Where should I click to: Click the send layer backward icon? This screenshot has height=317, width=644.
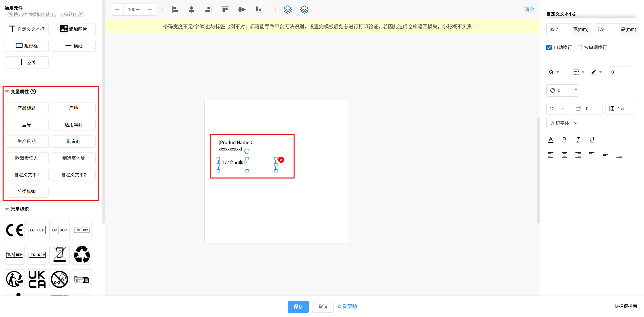304,10
